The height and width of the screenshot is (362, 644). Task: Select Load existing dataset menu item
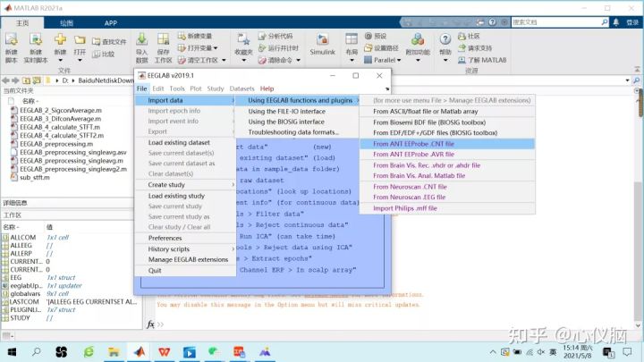click(x=185, y=142)
